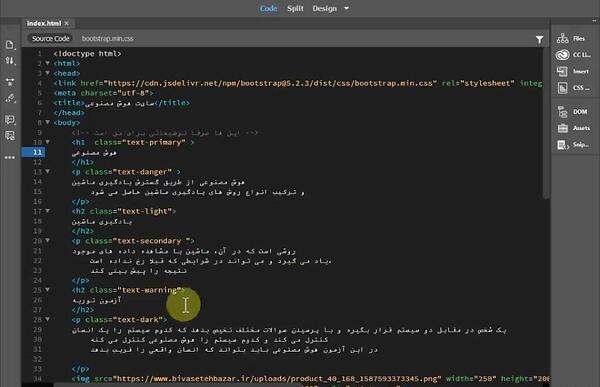Switch to Code view
The width and height of the screenshot is (600, 387).
click(268, 8)
